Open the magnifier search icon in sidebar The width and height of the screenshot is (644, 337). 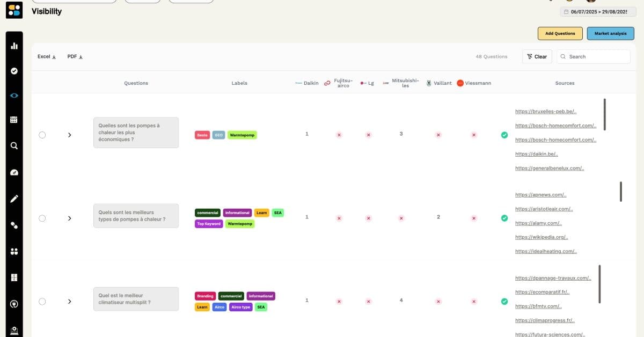click(x=14, y=145)
